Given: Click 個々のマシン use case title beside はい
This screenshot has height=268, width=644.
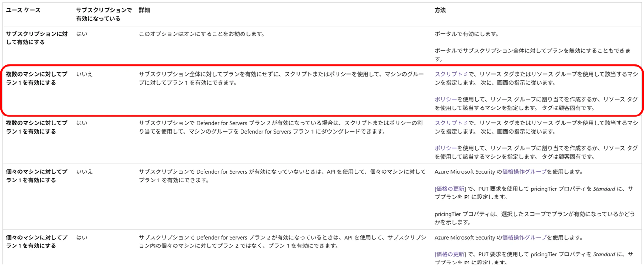Looking at the screenshot, I should click(x=37, y=242).
